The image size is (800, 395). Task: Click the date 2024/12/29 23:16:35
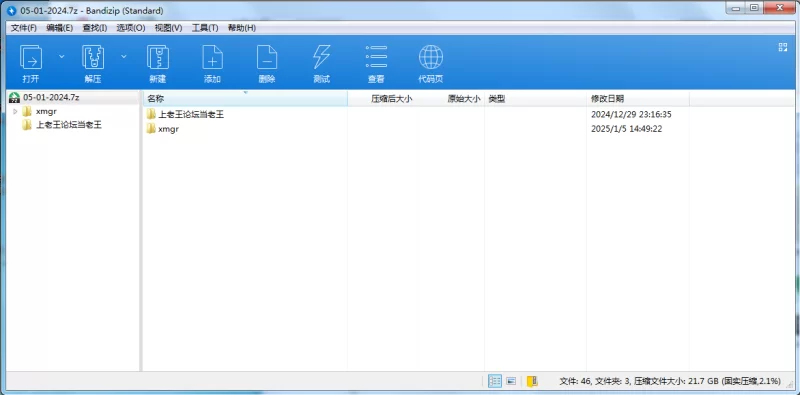pos(631,114)
